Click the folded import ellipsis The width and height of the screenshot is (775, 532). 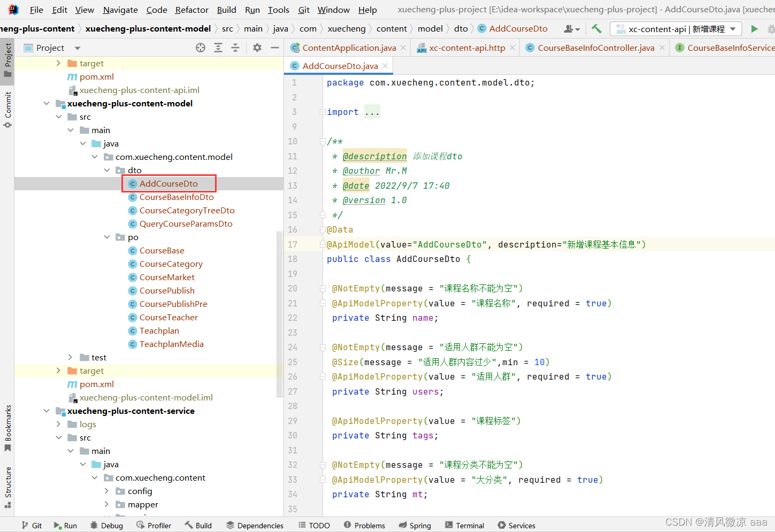(372, 112)
